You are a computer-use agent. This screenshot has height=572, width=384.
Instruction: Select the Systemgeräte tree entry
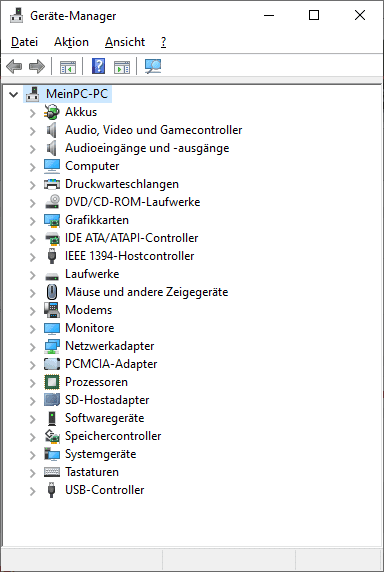tap(100, 454)
